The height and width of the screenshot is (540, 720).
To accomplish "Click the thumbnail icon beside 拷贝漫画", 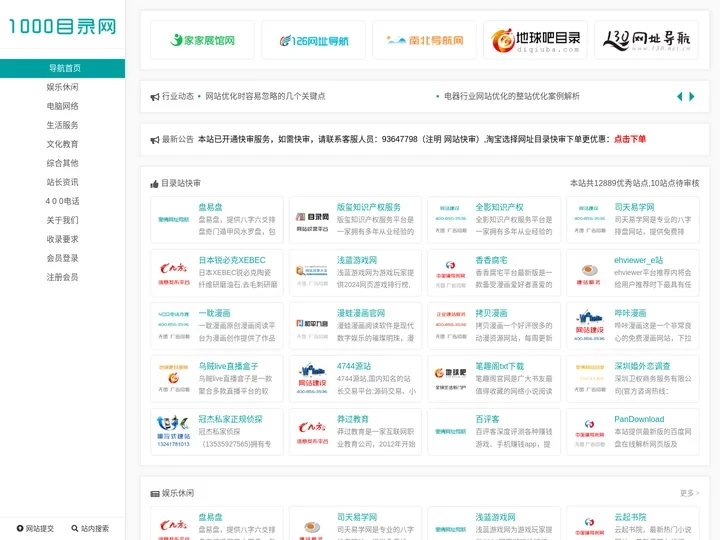I will tap(451, 326).
